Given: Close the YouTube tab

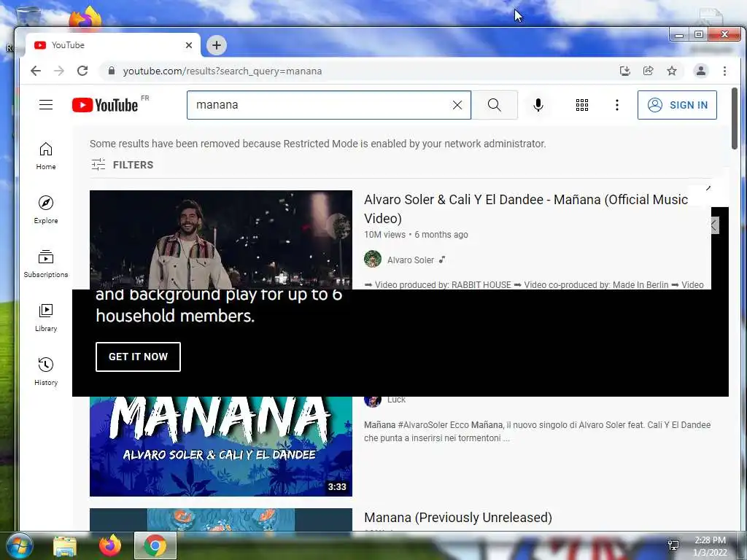Looking at the screenshot, I should (x=189, y=45).
